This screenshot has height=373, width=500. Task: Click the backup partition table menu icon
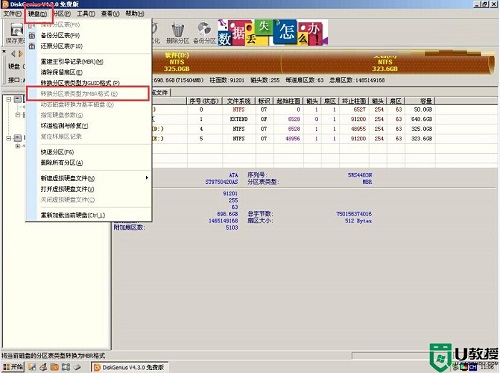coord(32,35)
